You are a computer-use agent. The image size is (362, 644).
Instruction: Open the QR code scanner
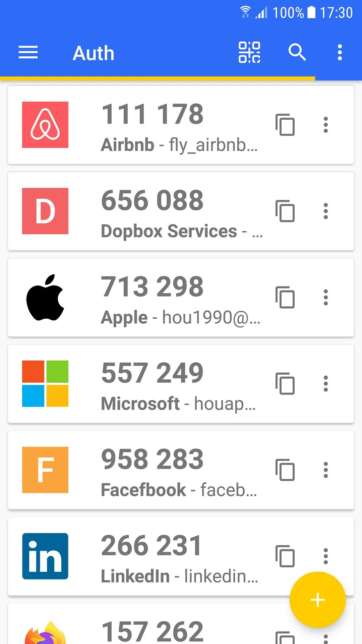[249, 52]
